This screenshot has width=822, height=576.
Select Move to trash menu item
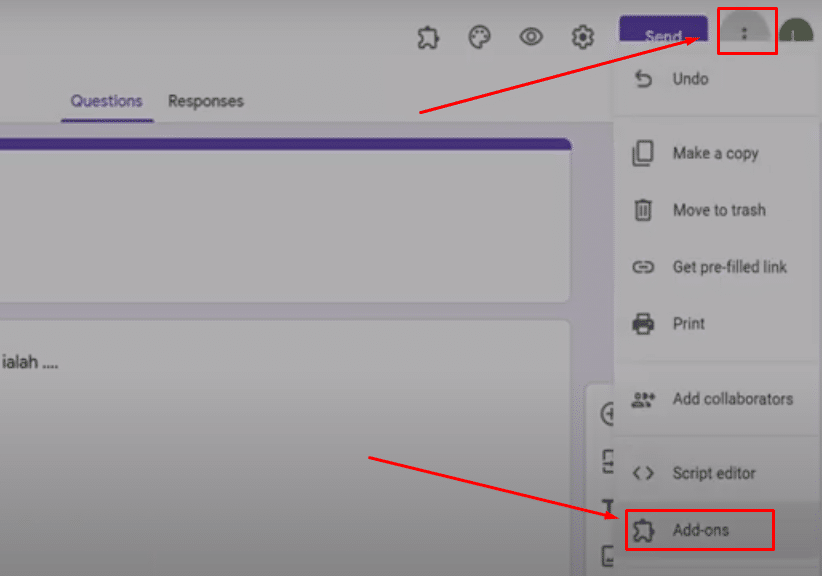(716, 210)
